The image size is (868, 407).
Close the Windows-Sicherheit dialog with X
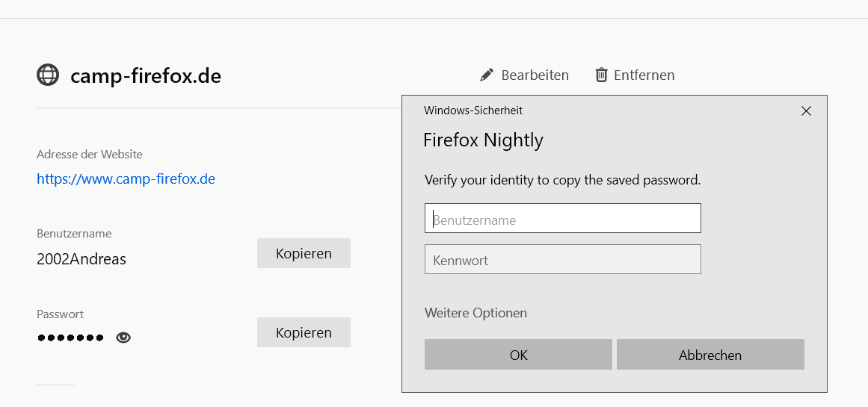point(806,111)
